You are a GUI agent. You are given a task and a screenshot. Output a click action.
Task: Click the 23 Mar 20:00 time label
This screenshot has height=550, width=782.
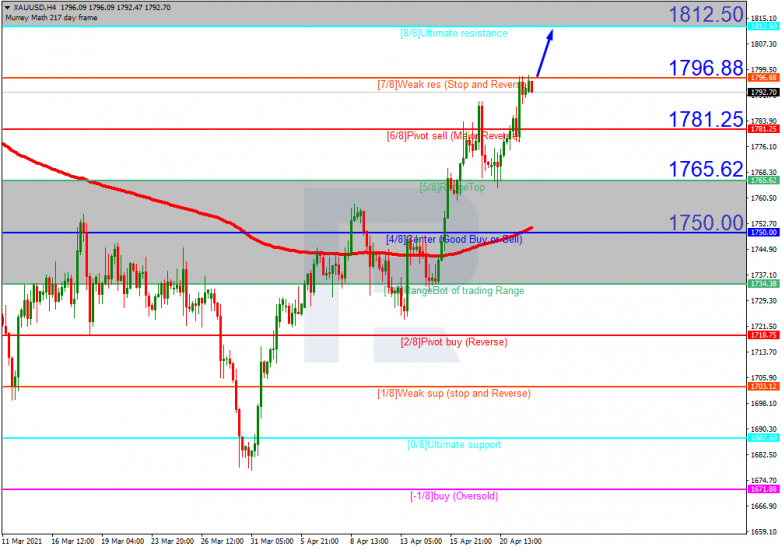click(x=172, y=542)
